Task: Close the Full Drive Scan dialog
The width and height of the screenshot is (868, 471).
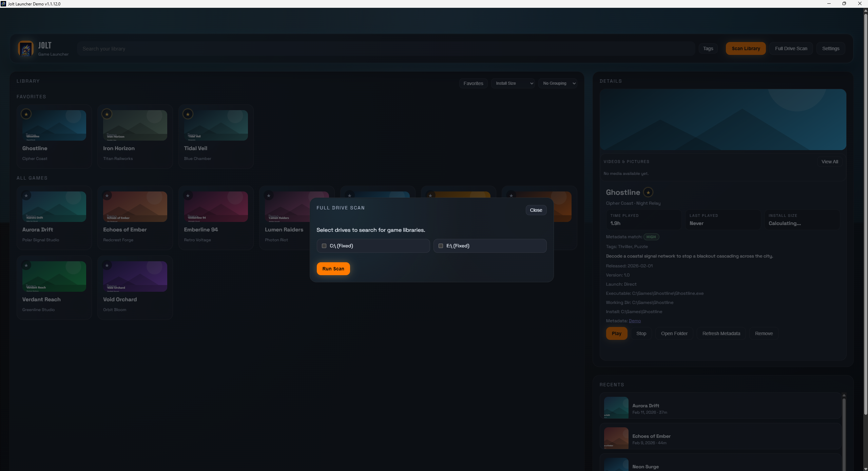Action: [536, 210]
